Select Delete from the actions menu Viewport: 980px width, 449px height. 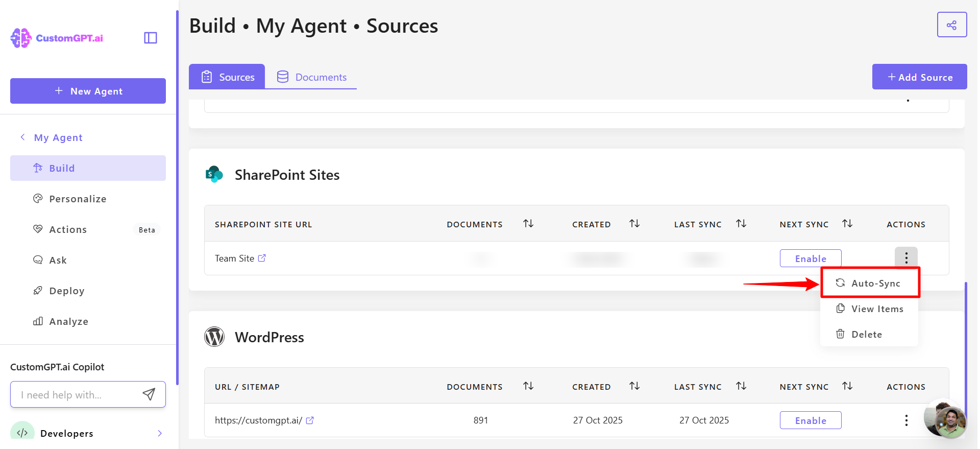coord(866,334)
